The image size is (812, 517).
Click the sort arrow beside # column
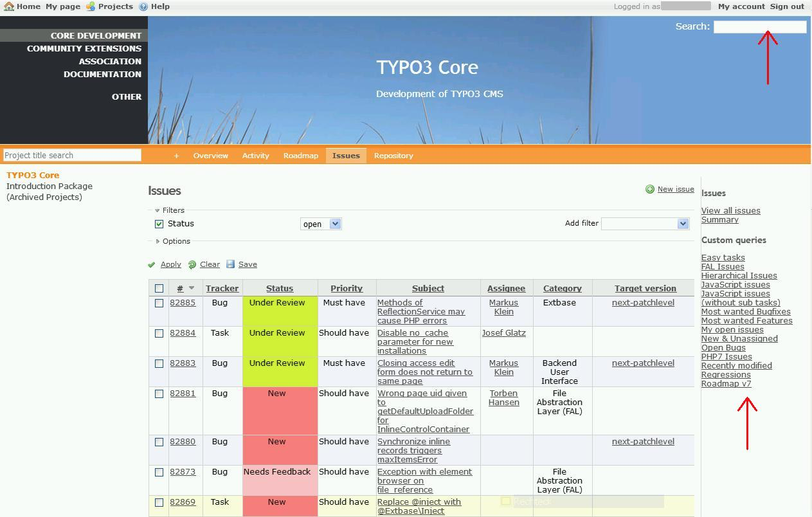pyautogui.click(x=191, y=288)
